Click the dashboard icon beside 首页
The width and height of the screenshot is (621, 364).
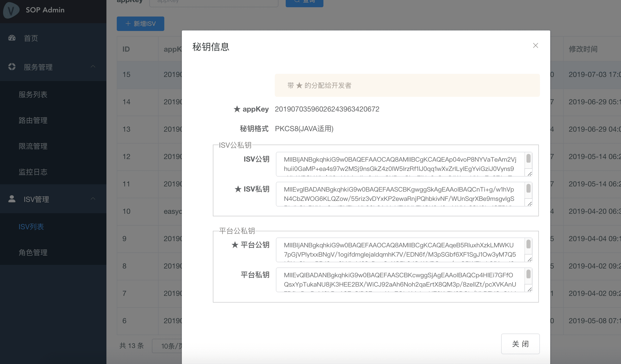(12, 38)
